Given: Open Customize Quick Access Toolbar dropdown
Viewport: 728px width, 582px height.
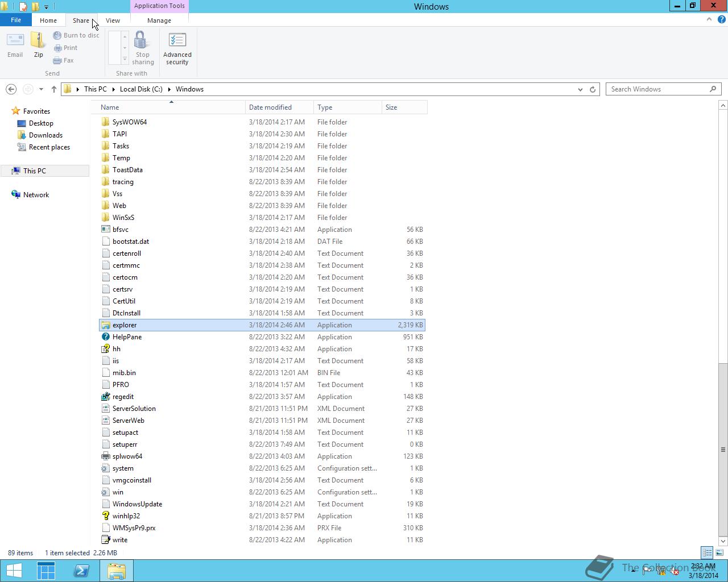Looking at the screenshot, I should coord(47,7).
